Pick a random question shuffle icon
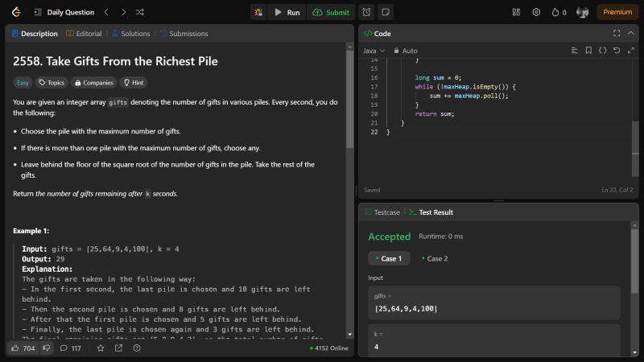The height and width of the screenshot is (362, 644). point(139,12)
